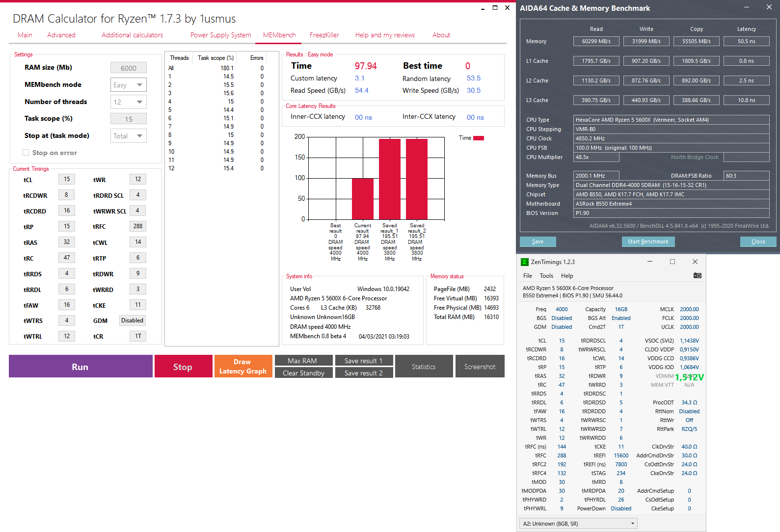Click the tREFI value 15600 in ZenTimings

click(x=621, y=455)
